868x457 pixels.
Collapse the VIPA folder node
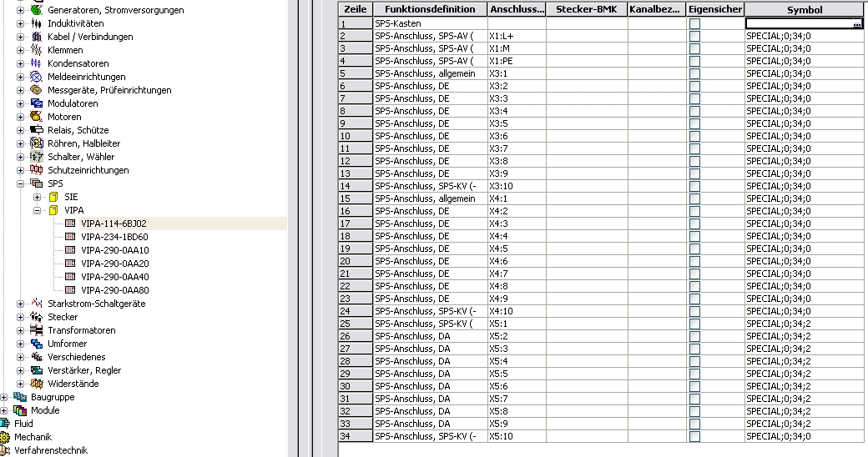coord(37,210)
